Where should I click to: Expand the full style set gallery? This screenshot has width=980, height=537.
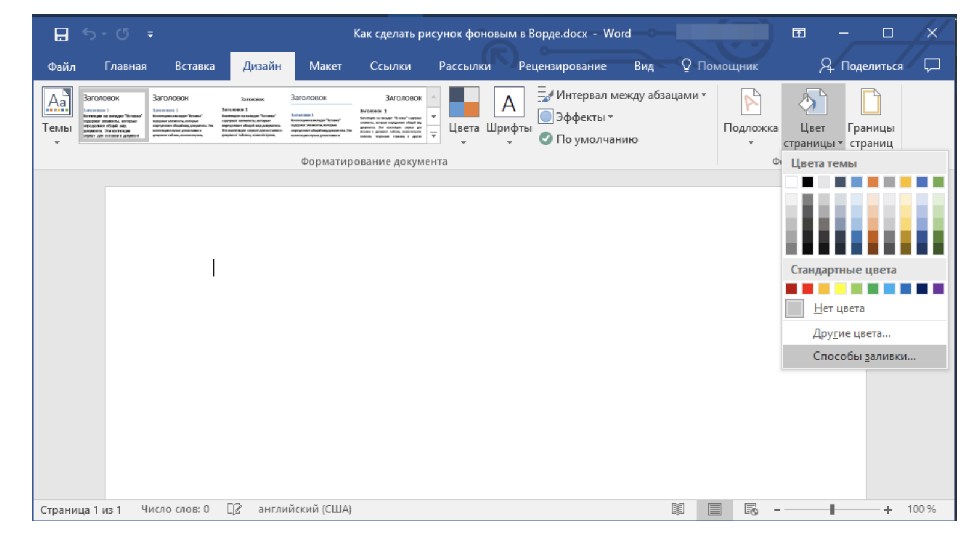pyautogui.click(x=433, y=135)
